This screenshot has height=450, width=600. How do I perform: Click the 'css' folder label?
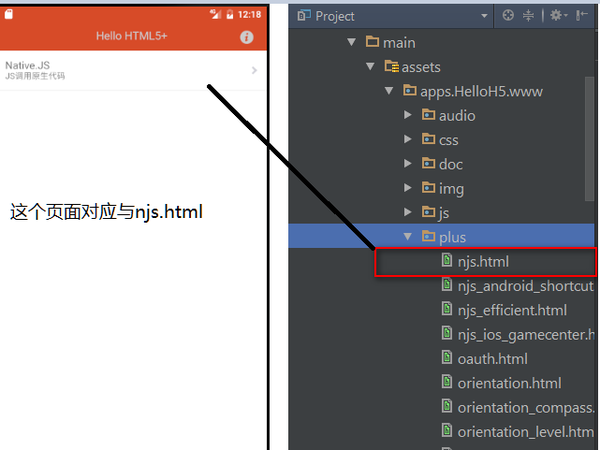[448, 140]
